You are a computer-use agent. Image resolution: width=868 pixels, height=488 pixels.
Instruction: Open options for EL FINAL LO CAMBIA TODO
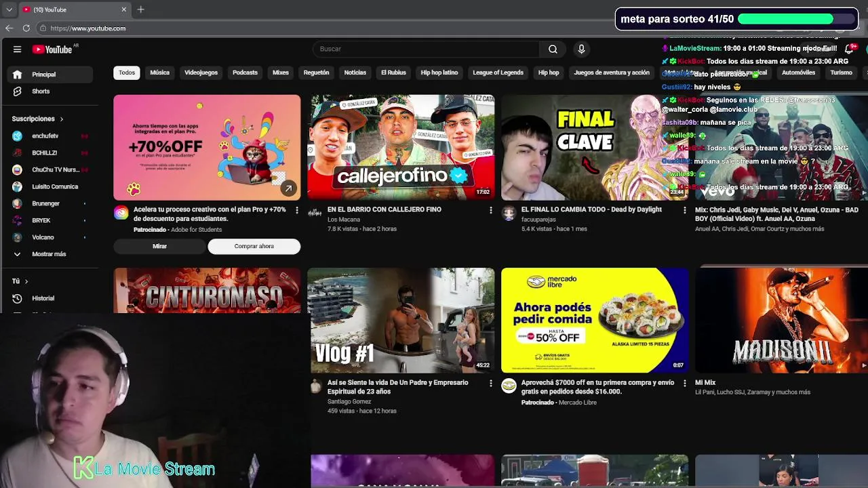click(x=684, y=210)
